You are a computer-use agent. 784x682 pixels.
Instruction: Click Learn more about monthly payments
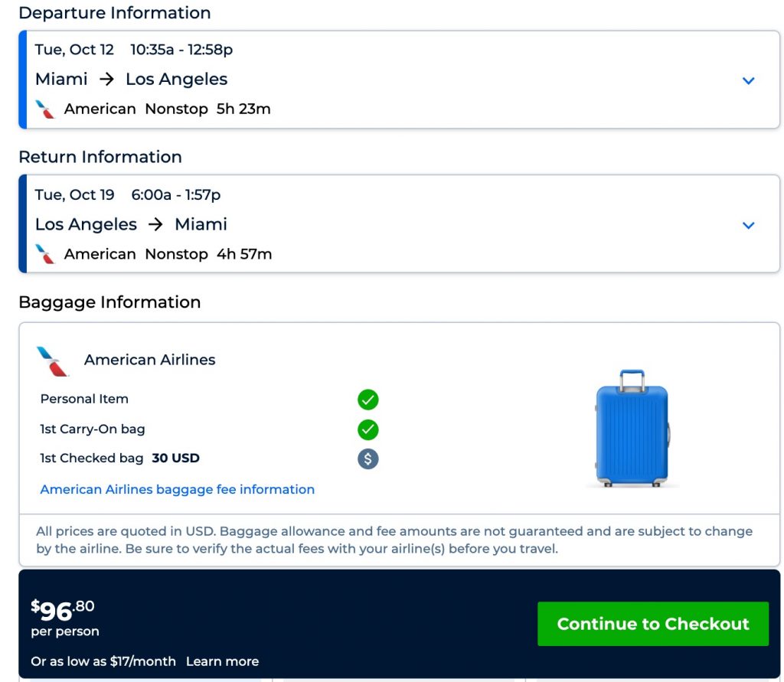point(222,661)
